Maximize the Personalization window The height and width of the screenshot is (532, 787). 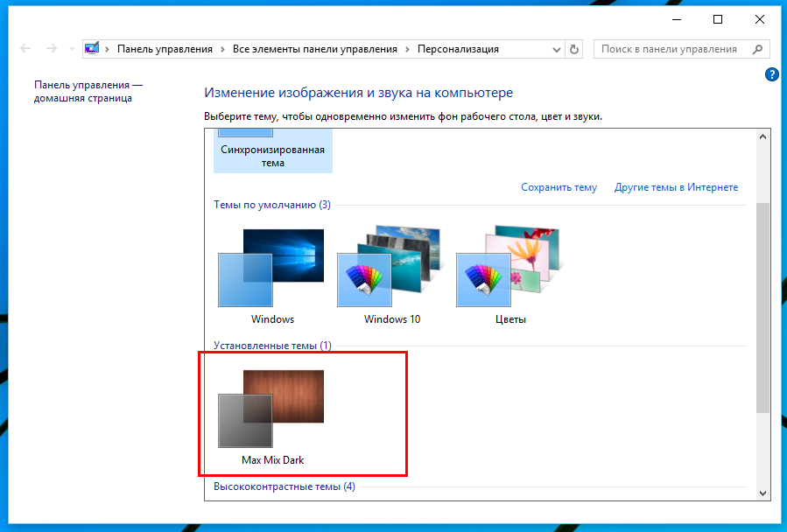click(x=718, y=19)
